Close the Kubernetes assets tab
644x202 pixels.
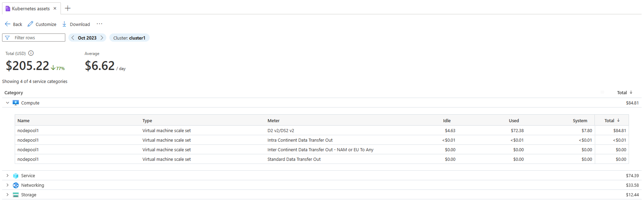(x=55, y=9)
